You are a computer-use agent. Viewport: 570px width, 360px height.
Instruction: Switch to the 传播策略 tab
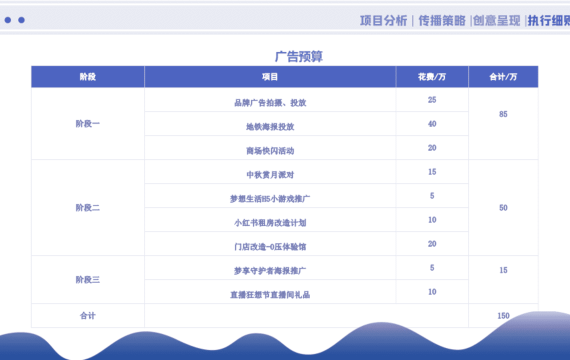pos(442,21)
